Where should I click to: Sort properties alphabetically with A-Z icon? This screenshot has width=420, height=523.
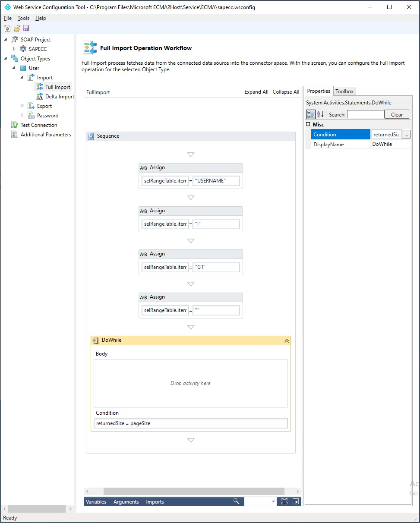click(320, 114)
